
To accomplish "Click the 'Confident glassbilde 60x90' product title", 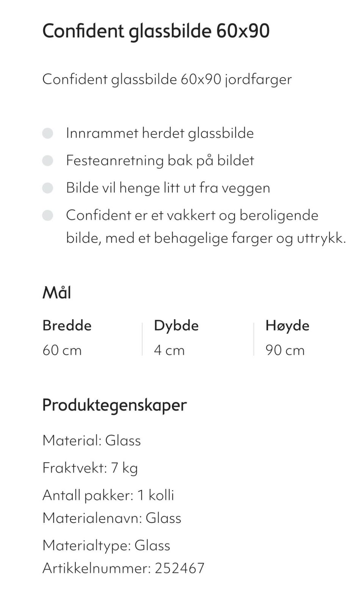I will pyautogui.click(x=155, y=31).
